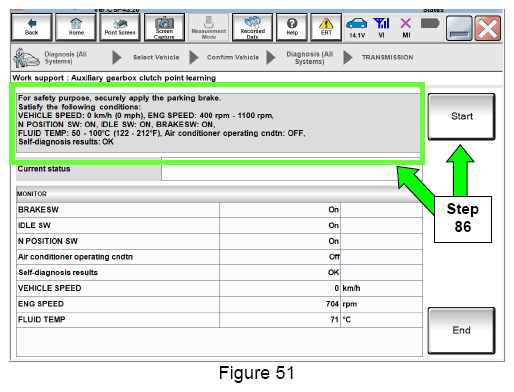This screenshot has height=392, width=514.
Task: Select the IDLE SW row label
Action: [34, 225]
